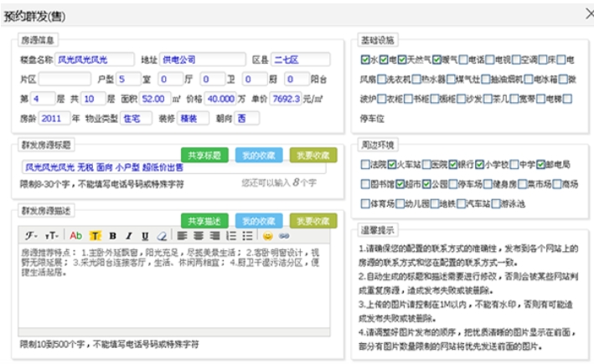Open the 物业类型 住宅 dropdown

tap(132, 118)
